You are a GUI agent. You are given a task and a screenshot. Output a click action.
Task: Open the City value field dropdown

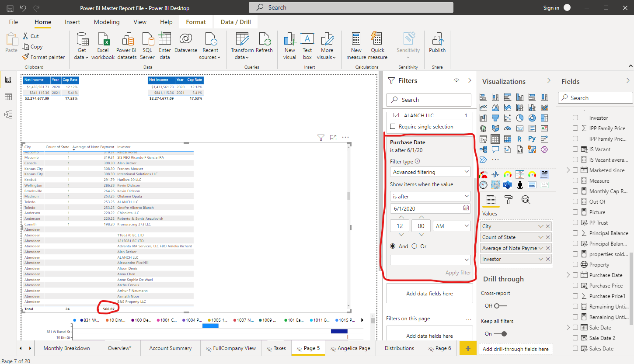(x=541, y=226)
